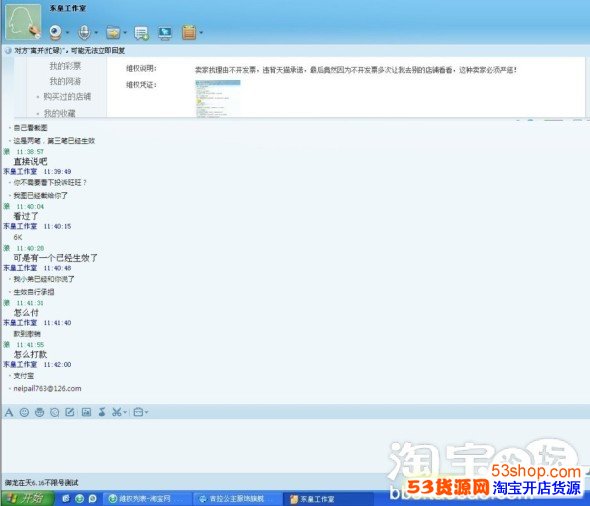590x506 pixels.
Task: Click the away-status notice bar text
Action: [x=69, y=50]
